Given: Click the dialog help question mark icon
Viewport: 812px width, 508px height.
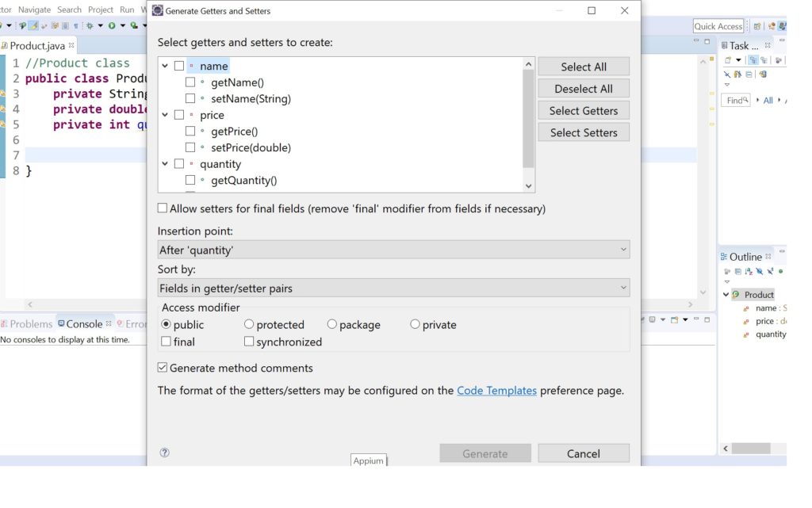Looking at the screenshot, I should tap(164, 453).
